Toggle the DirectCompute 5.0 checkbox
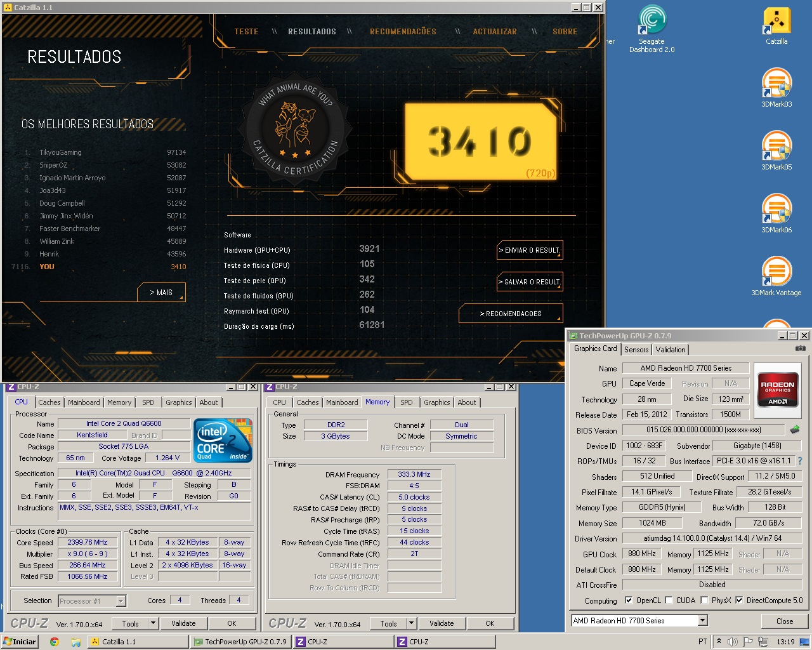 coord(739,600)
